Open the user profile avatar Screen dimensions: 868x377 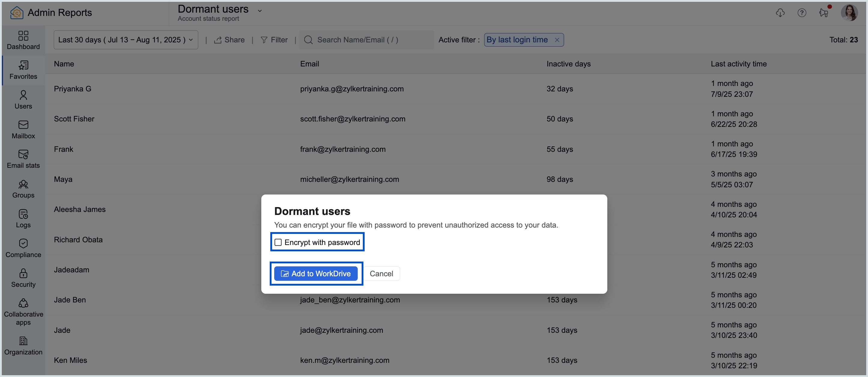click(849, 13)
